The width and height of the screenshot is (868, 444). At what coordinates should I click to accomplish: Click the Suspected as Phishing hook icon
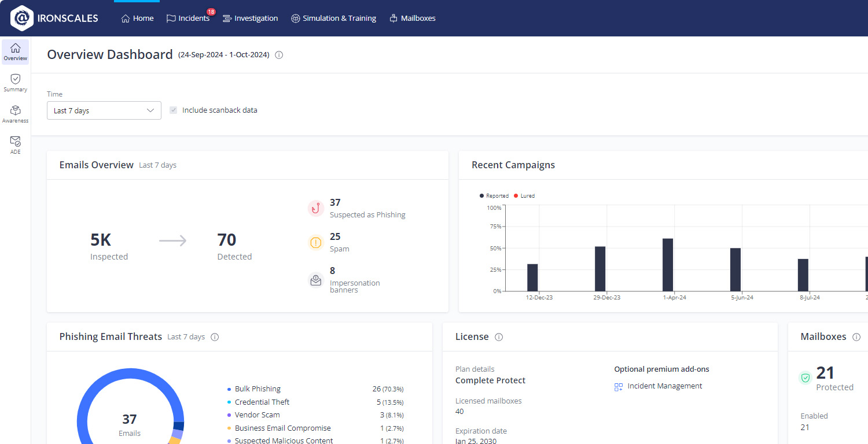tap(315, 209)
